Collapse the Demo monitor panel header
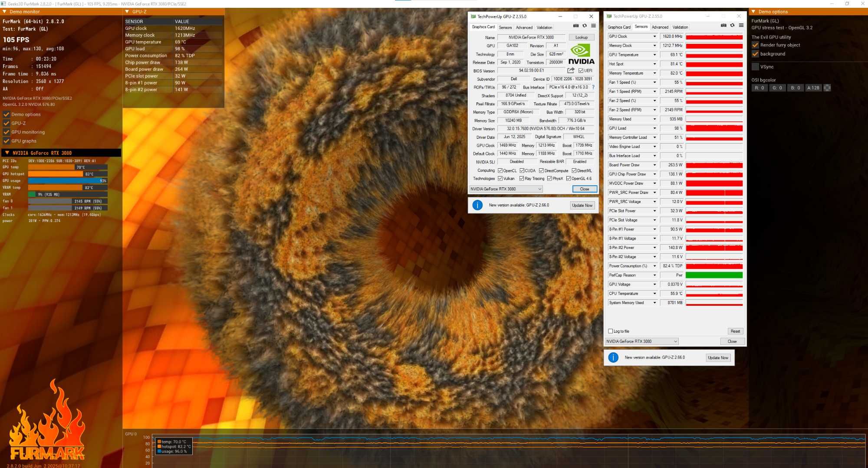This screenshot has width=868, height=468. tap(4, 12)
